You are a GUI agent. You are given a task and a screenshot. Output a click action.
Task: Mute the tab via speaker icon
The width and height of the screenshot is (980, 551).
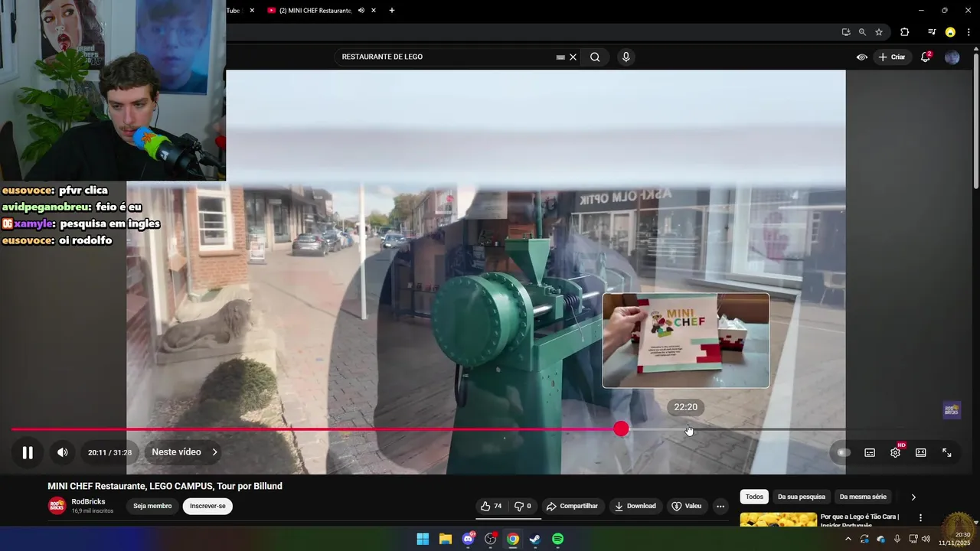click(x=361, y=11)
